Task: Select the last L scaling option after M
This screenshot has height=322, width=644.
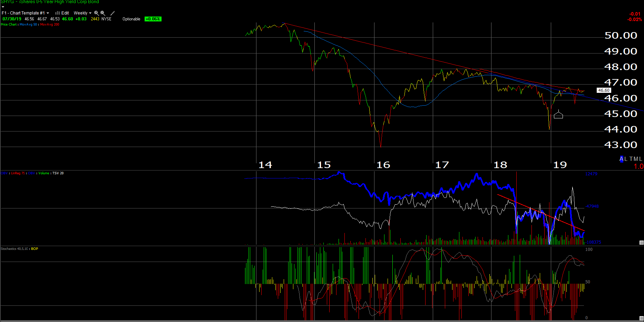Action: (x=641, y=159)
